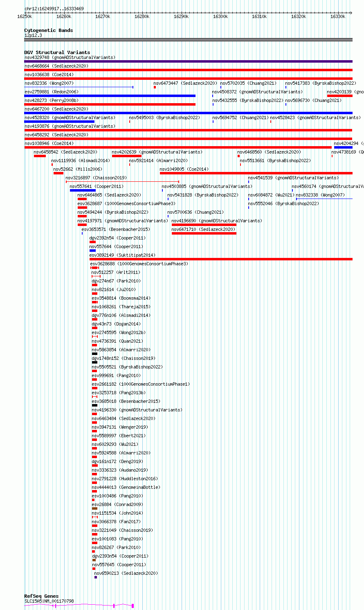
Task: Click nsv6458542 (Sedlazeck2020) label
Action: click(65, 152)
